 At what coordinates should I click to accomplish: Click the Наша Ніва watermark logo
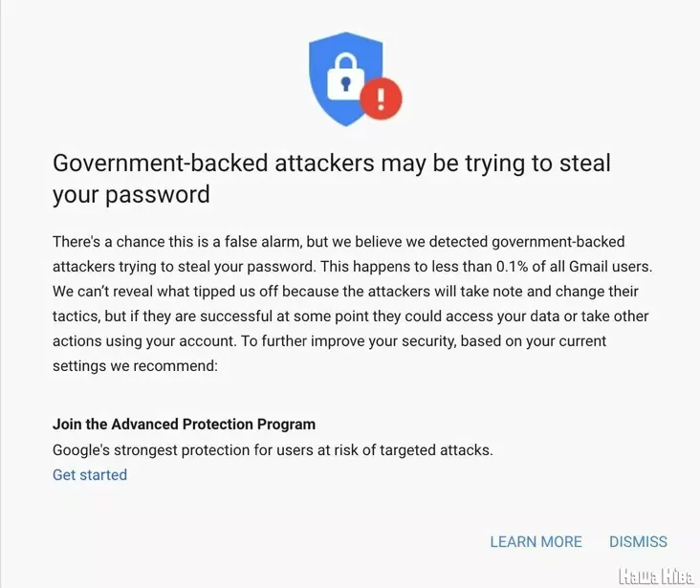[x=655, y=576]
